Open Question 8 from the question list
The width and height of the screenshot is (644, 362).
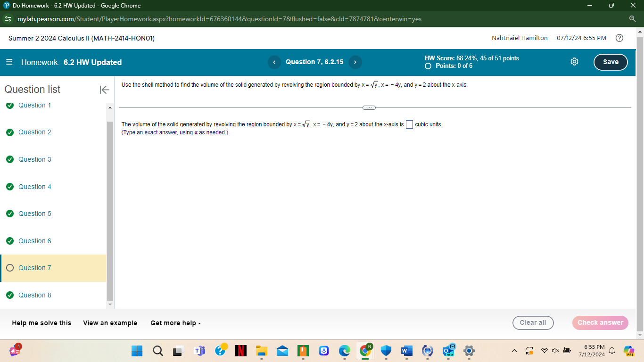[x=35, y=295]
